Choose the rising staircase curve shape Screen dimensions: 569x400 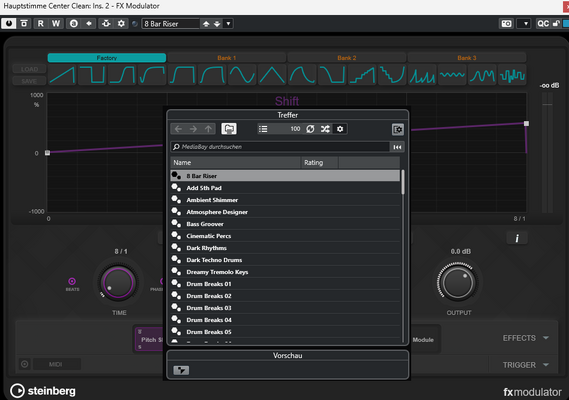(362, 75)
